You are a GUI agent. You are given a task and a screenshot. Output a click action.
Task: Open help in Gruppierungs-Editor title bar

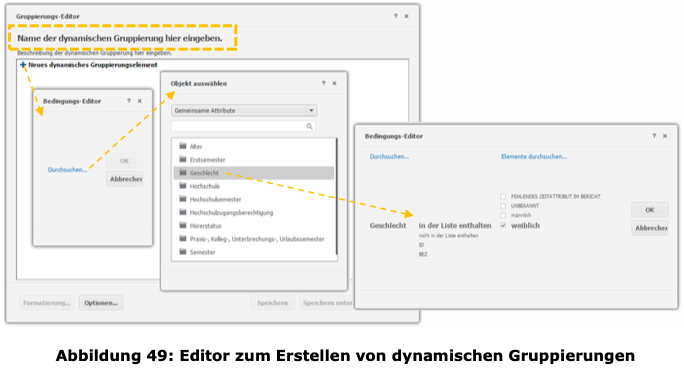click(x=396, y=16)
